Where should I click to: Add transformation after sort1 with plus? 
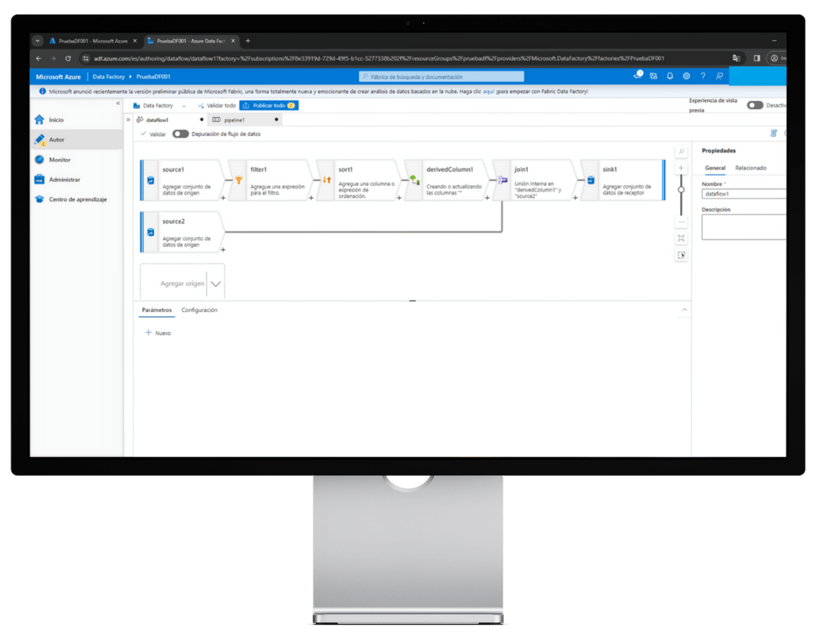coord(399,198)
